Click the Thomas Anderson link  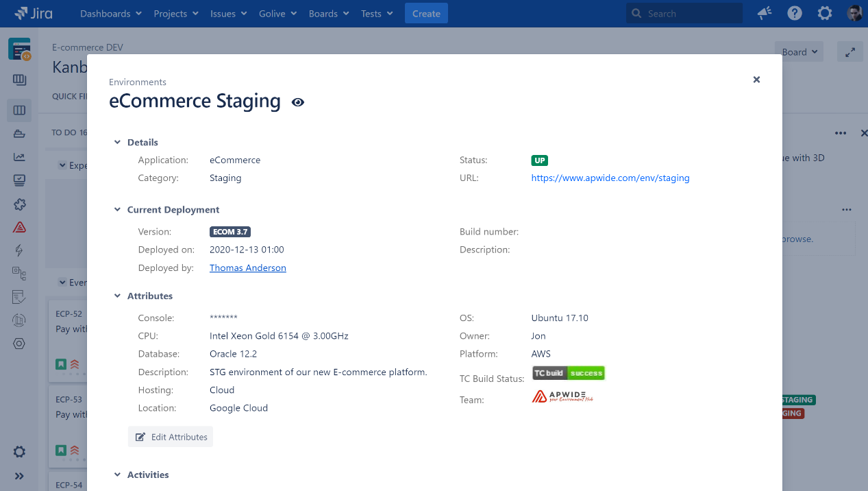pyautogui.click(x=247, y=268)
